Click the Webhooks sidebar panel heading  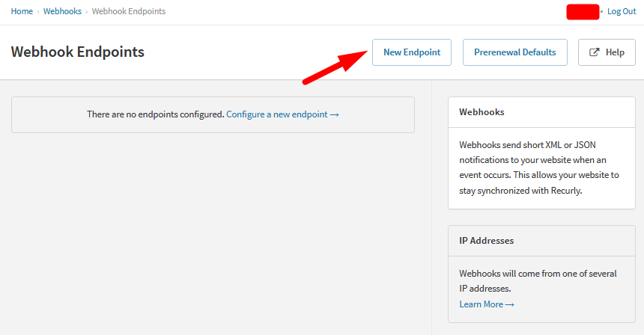point(482,112)
